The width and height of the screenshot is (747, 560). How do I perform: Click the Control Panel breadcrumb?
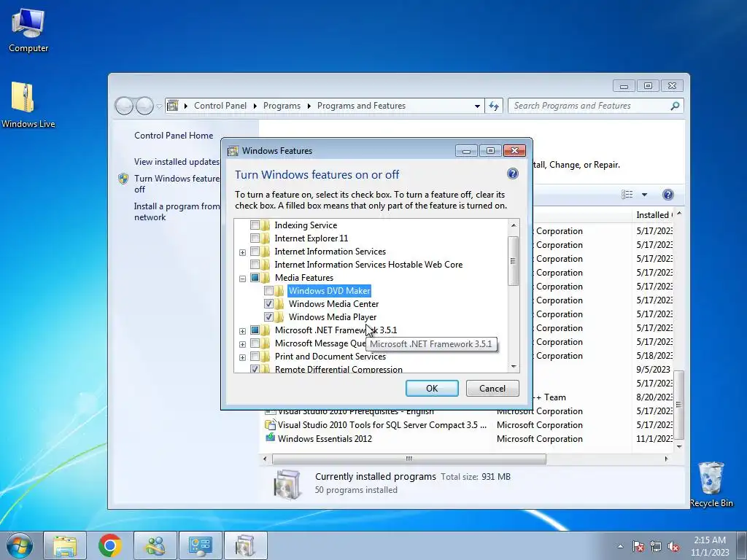(x=220, y=106)
